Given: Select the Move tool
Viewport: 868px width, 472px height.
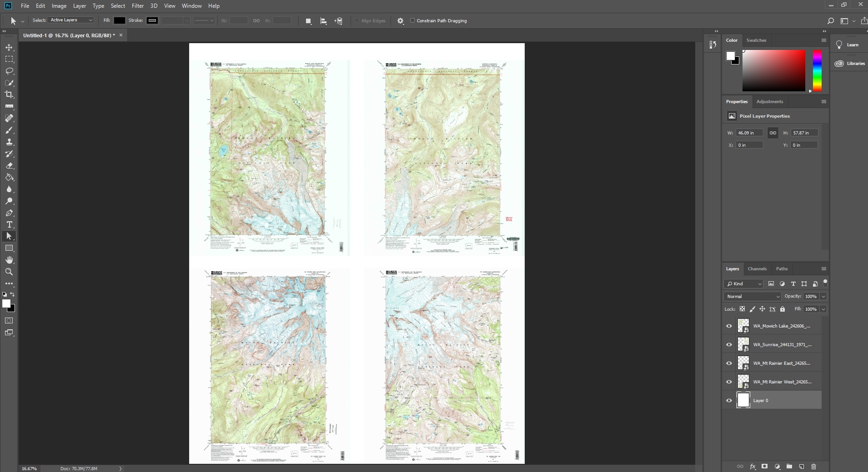Looking at the screenshot, I should pyautogui.click(x=9, y=47).
